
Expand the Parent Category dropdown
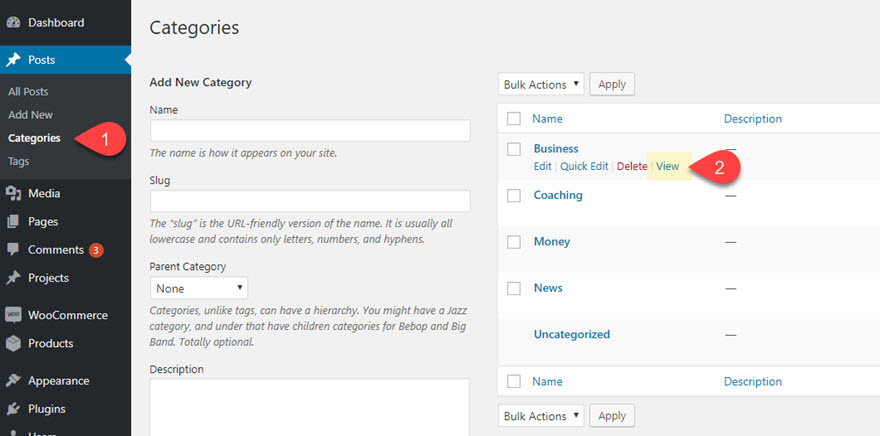[x=199, y=288]
